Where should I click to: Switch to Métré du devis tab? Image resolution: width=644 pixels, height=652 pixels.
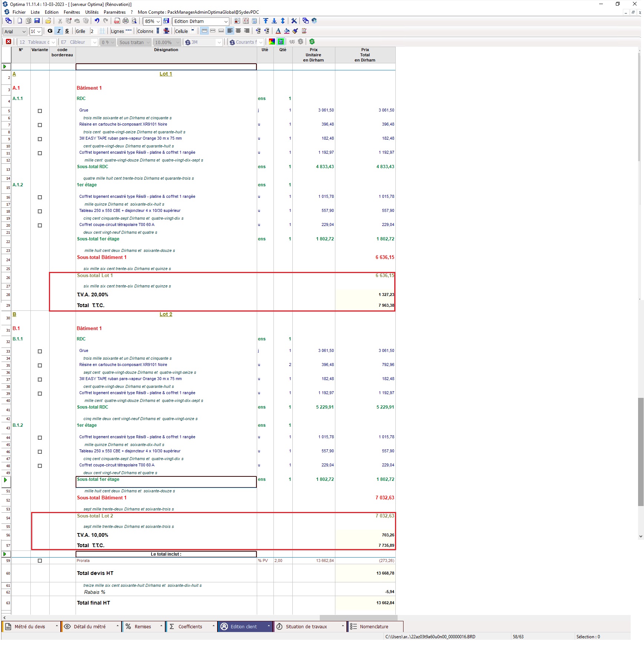[x=31, y=626]
